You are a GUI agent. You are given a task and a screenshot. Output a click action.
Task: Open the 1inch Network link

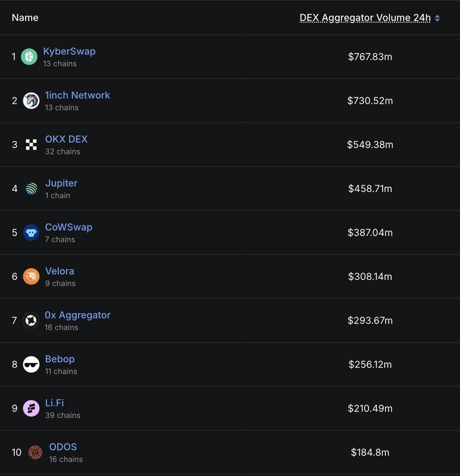77,95
